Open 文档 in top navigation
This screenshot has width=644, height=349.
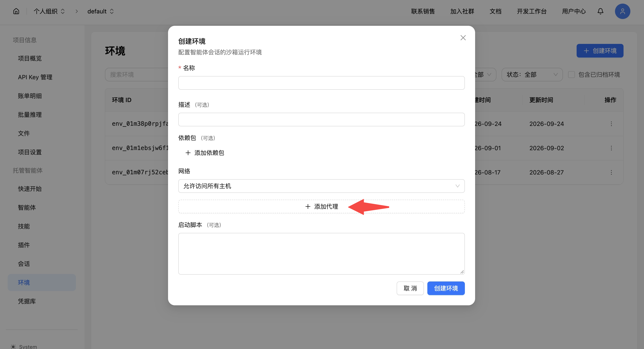495,11
